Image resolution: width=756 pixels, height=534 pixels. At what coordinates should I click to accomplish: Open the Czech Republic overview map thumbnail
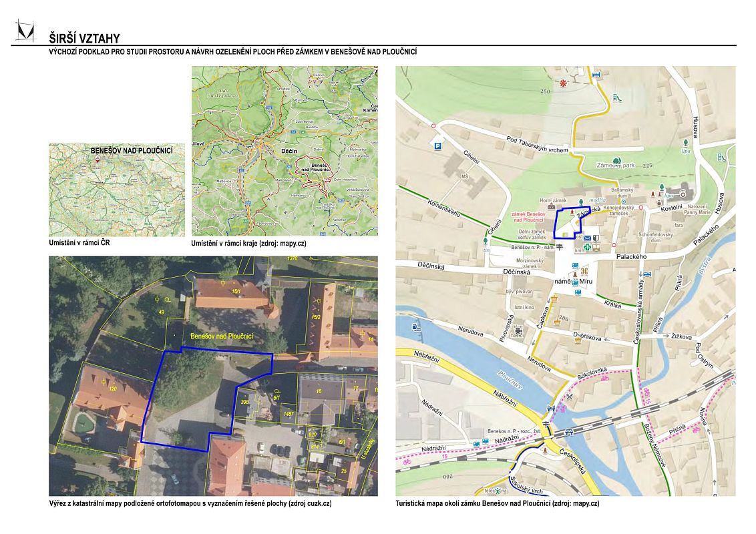117,190
